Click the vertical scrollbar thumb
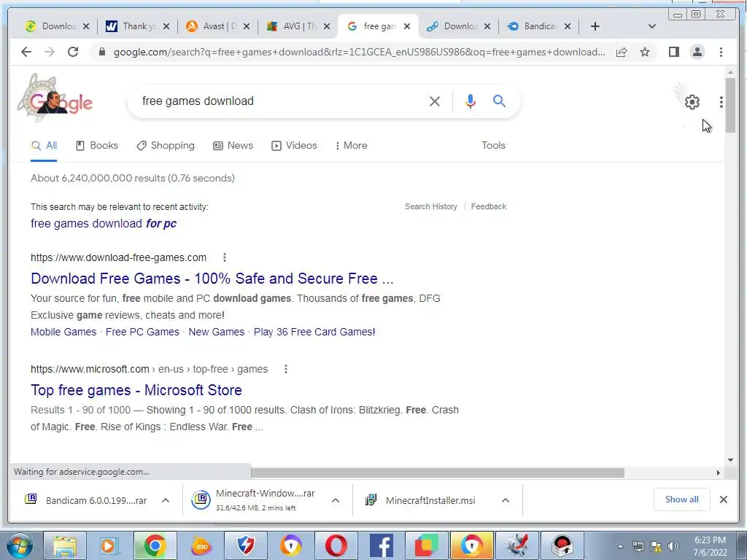This screenshot has height=560, width=747. [730, 105]
